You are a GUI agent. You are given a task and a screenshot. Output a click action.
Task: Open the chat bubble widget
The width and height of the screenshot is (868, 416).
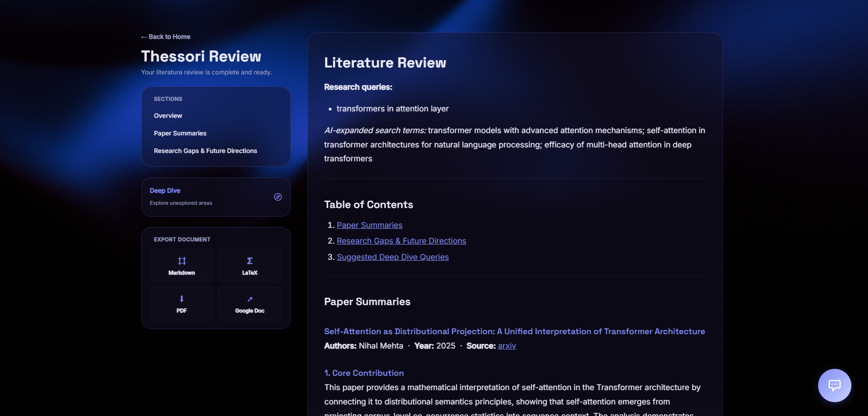click(834, 385)
